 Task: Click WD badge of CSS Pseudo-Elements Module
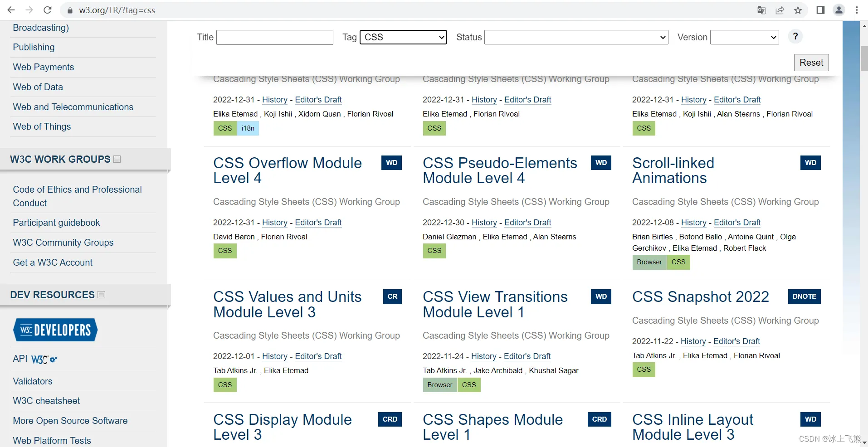point(601,163)
